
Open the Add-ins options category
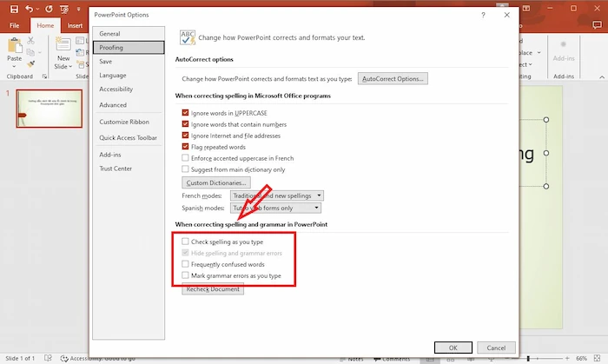click(x=129, y=155)
